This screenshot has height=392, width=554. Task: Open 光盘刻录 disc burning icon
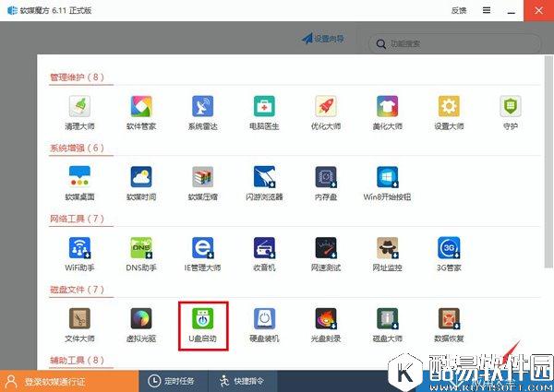coord(326,318)
